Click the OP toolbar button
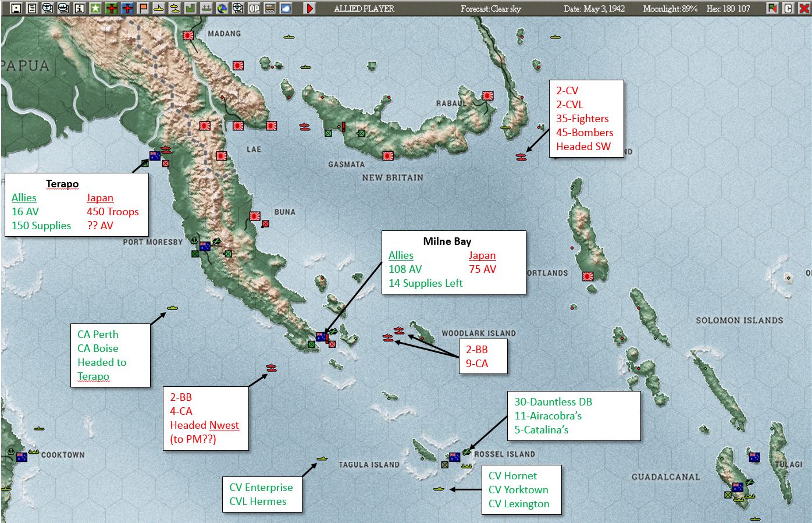 click(254, 8)
